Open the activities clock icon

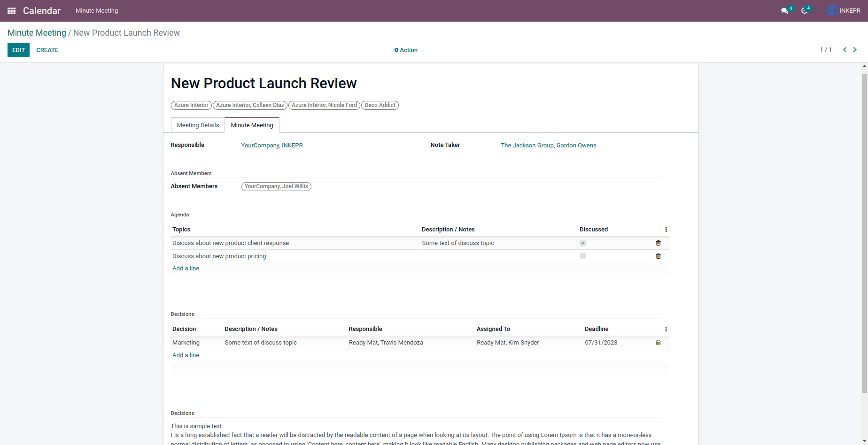point(804,11)
